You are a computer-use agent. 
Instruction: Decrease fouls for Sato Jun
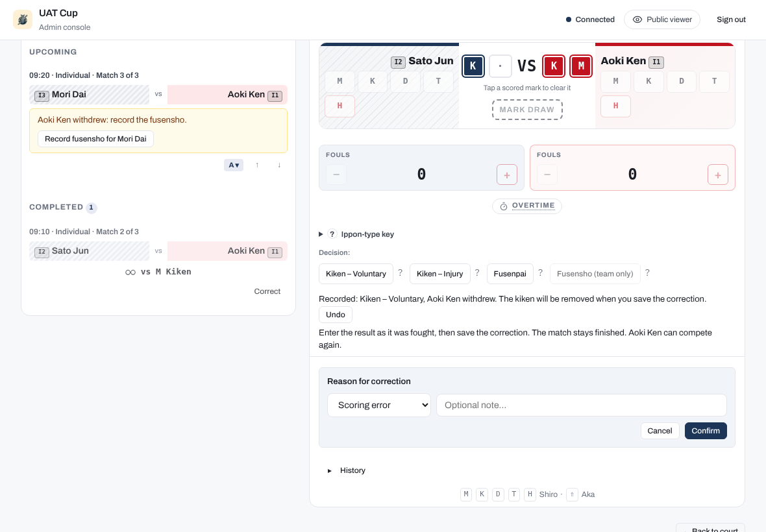click(336, 175)
